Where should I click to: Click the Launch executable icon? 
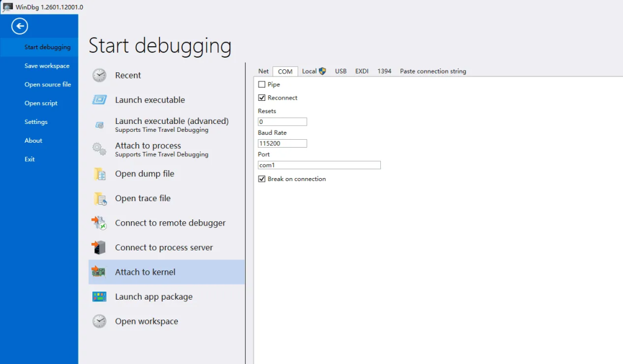(99, 100)
